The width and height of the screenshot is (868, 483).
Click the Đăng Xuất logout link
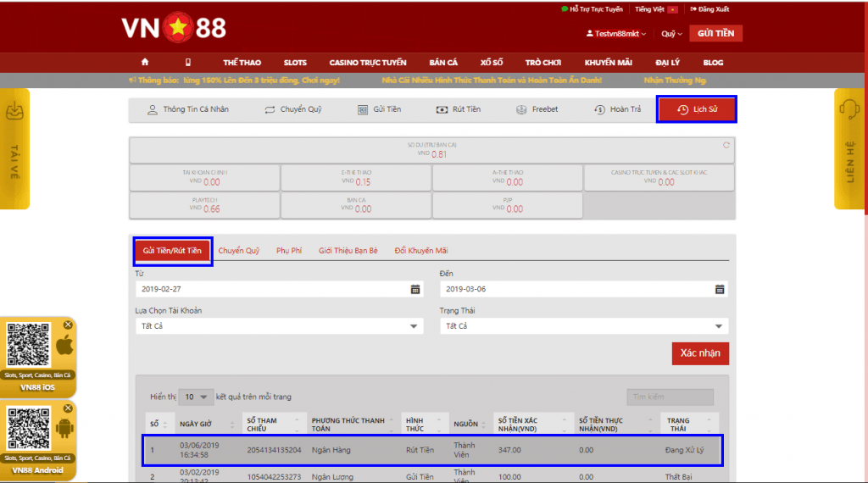click(712, 9)
